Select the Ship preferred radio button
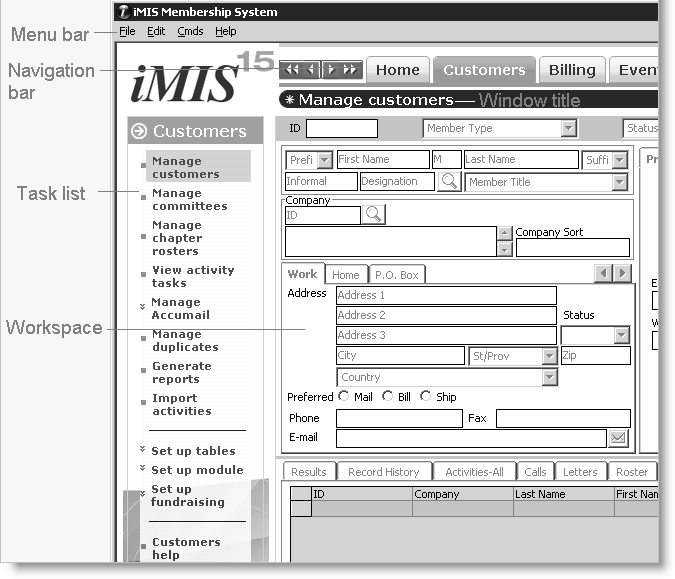The image size is (675, 579). (x=425, y=396)
